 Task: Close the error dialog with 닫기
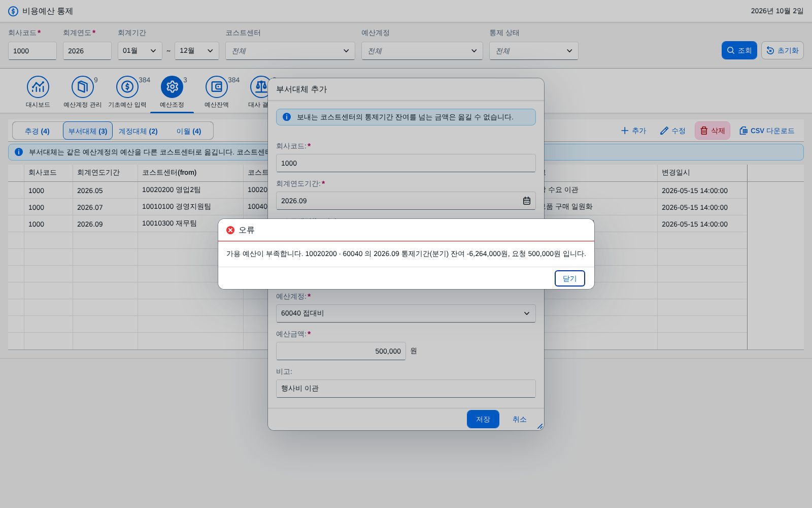coord(570,278)
